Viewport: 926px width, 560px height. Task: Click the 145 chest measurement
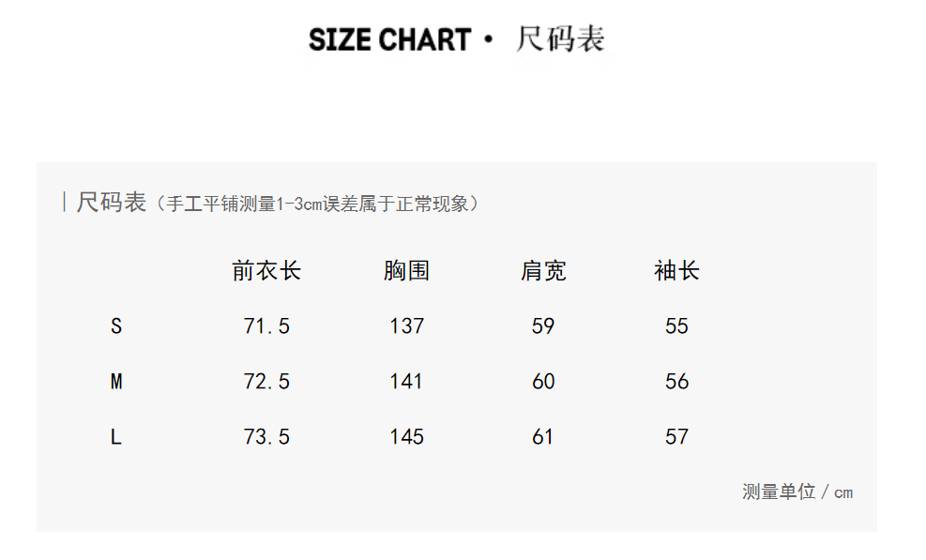pos(406,437)
